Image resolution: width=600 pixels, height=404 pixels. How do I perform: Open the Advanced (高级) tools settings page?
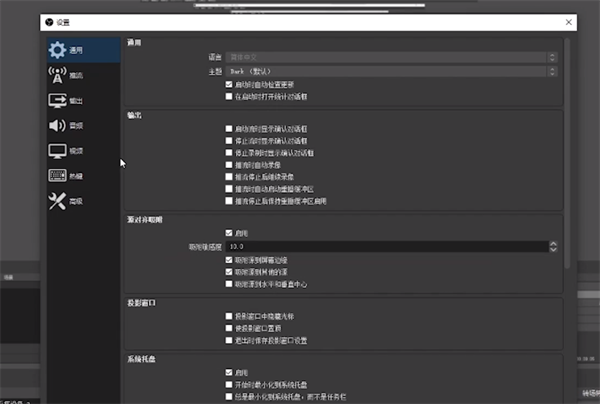click(x=83, y=201)
